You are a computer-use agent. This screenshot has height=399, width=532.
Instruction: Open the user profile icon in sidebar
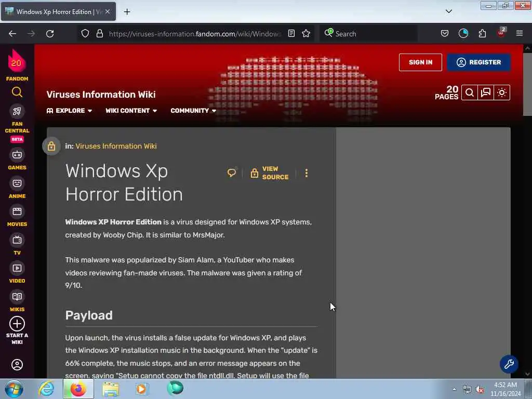[17, 365]
